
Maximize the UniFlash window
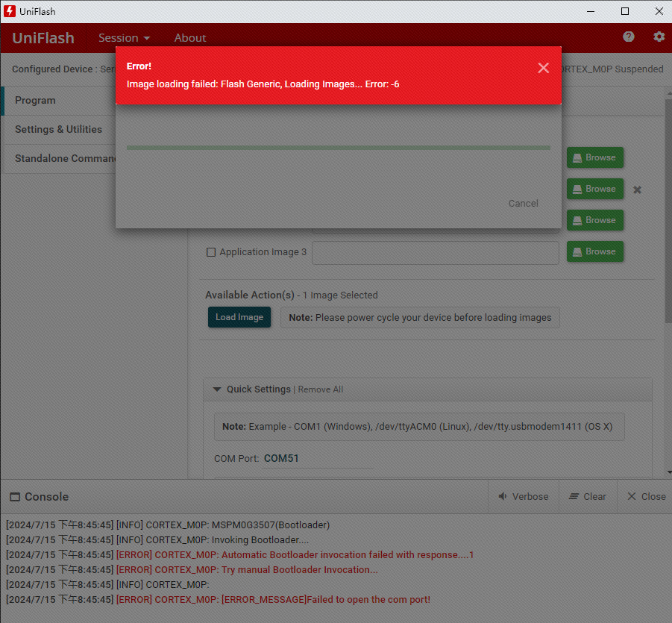(624, 12)
